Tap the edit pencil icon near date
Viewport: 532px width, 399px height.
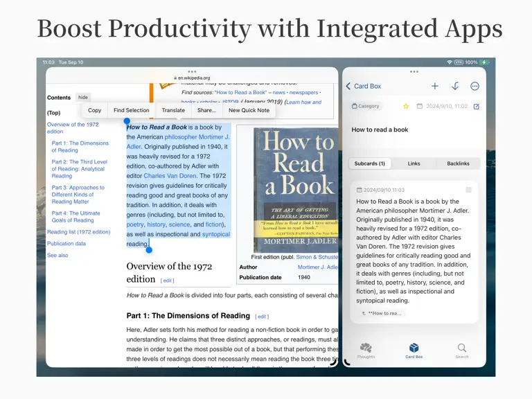[x=477, y=106]
